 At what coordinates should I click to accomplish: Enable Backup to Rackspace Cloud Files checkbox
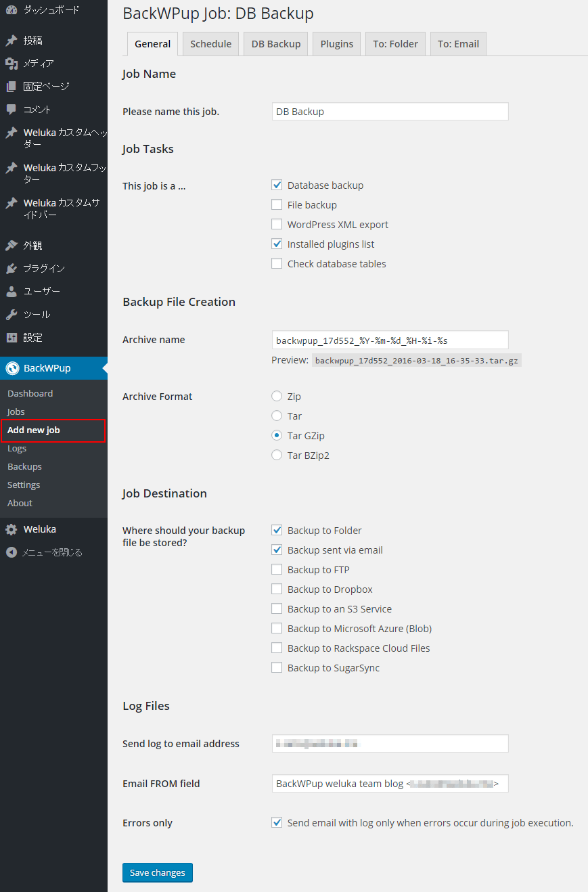pyautogui.click(x=277, y=648)
